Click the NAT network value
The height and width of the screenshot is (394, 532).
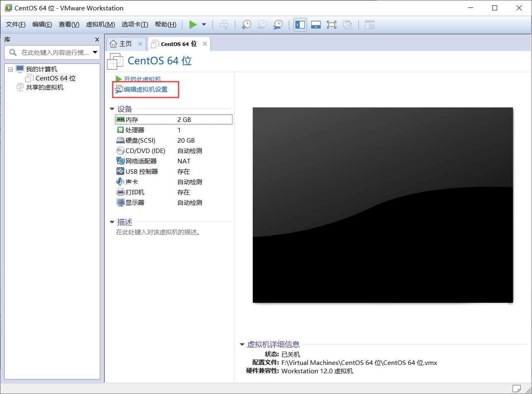[x=184, y=161]
